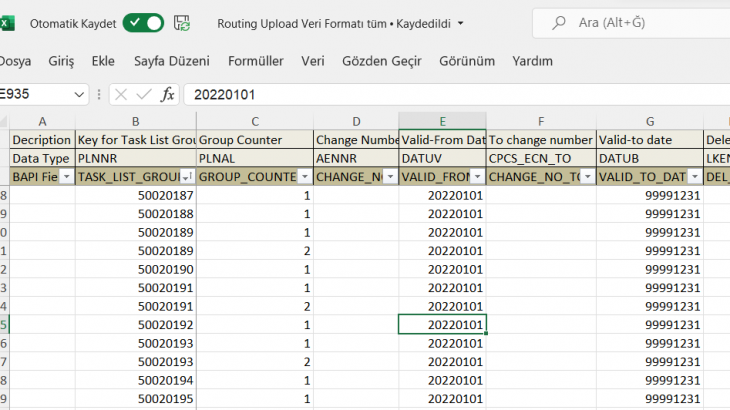Screen dimensions: 730x410
Task: Open the VALID_TO_DAT filter dropdown
Action: [x=695, y=177]
